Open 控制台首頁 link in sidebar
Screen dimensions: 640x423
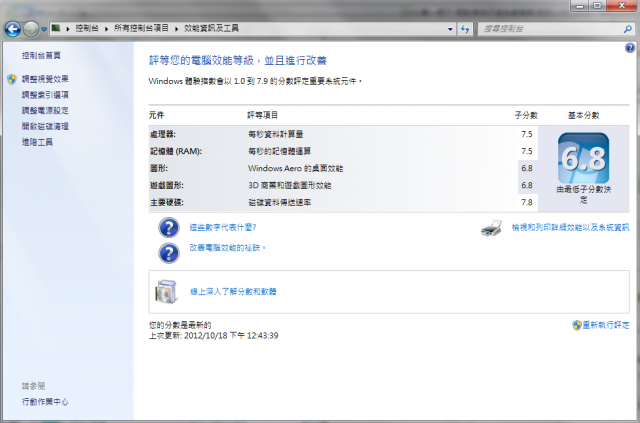pyautogui.click(x=41, y=56)
